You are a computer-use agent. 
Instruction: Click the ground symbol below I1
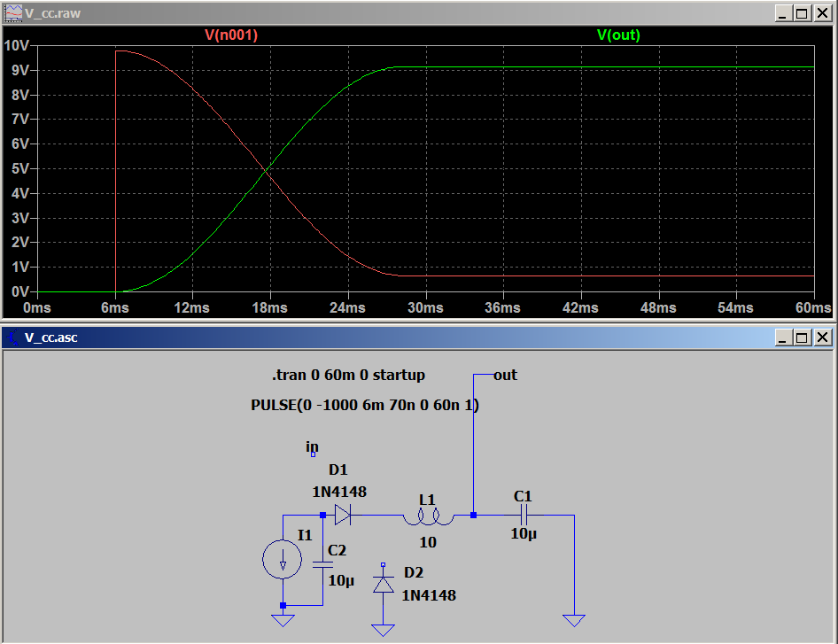coord(283,619)
